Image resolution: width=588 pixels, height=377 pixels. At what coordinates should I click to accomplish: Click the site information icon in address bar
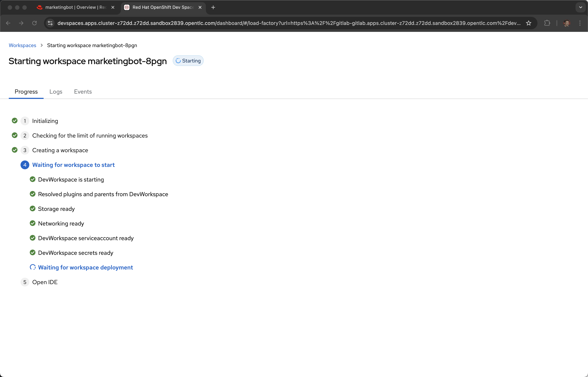pos(50,23)
